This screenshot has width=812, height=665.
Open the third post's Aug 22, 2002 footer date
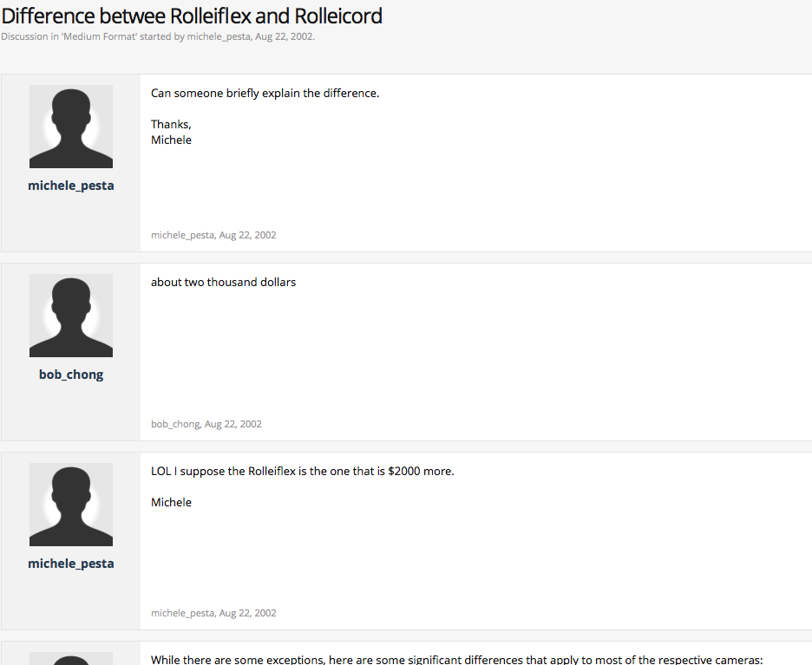coord(248,613)
